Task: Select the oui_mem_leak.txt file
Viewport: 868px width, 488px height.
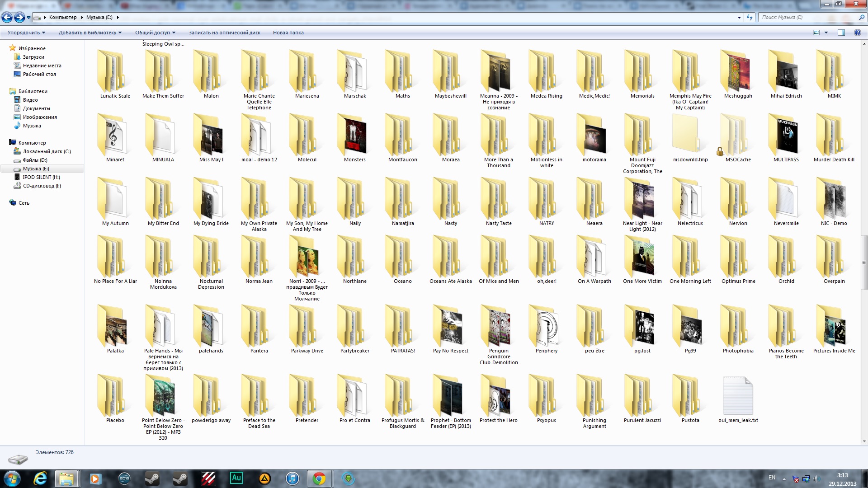Action: [x=738, y=396]
